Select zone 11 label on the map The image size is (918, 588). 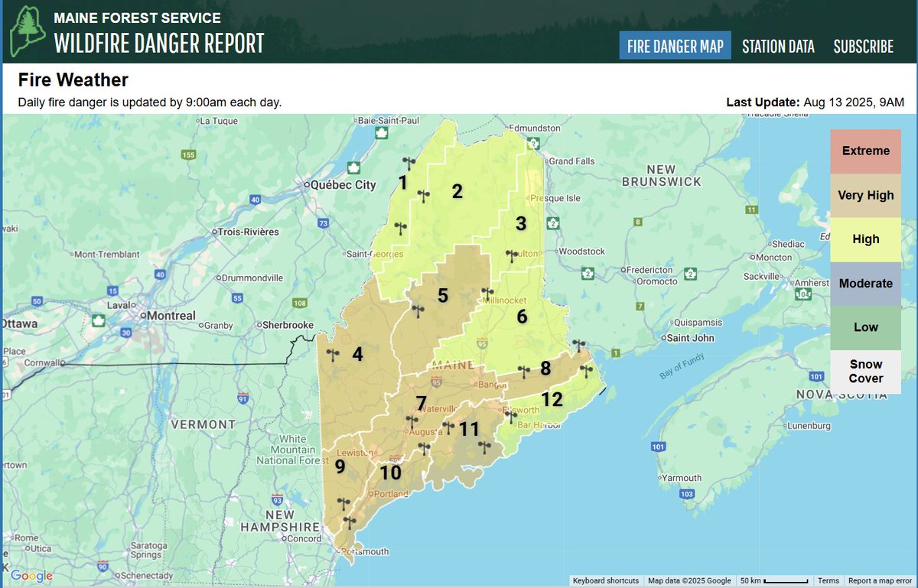click(469, 429)
